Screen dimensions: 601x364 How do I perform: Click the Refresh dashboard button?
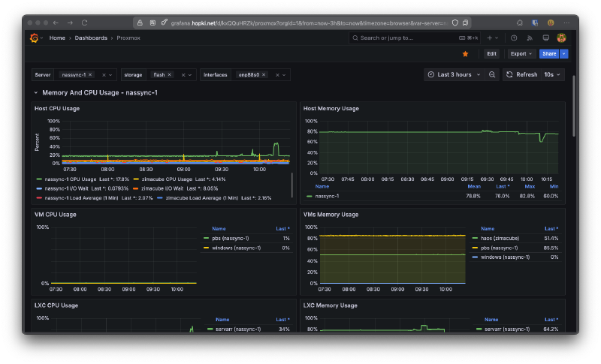pos(521,75)
